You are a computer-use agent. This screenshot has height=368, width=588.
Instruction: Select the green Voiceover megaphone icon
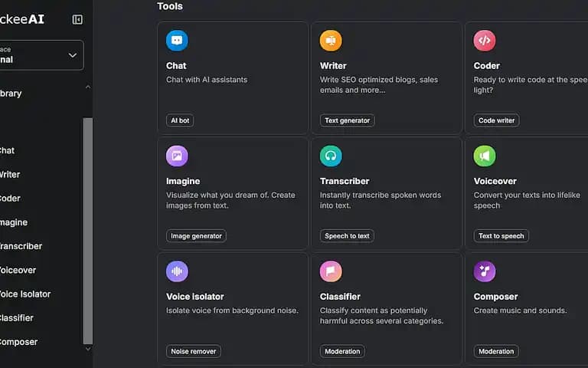[x=485, y=156]
